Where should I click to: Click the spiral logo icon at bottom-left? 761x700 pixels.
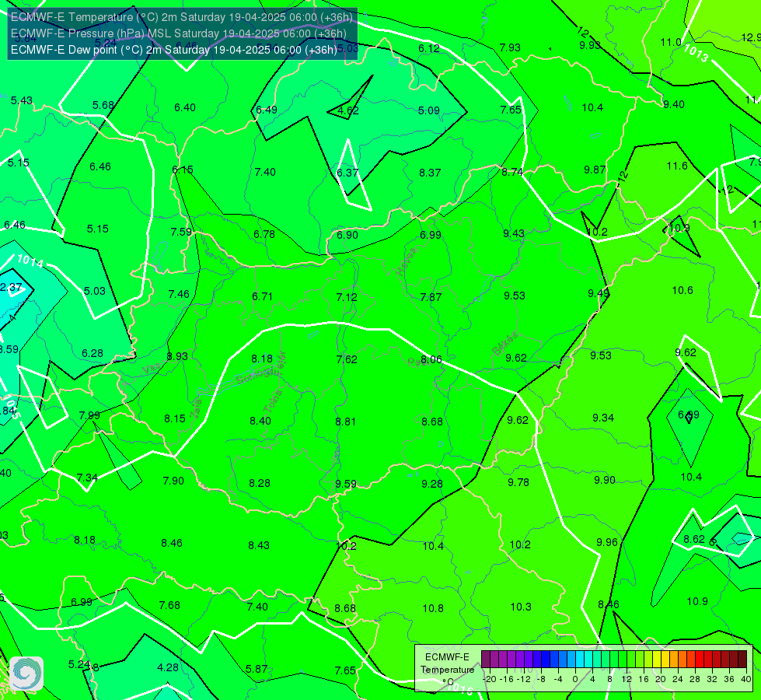[x=26, y=674]
